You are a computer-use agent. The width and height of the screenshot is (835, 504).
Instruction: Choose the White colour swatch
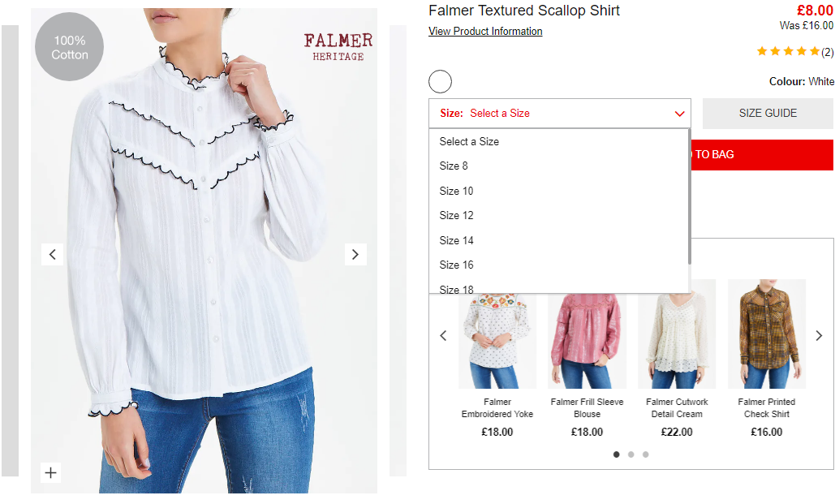(x=440, y=81)
